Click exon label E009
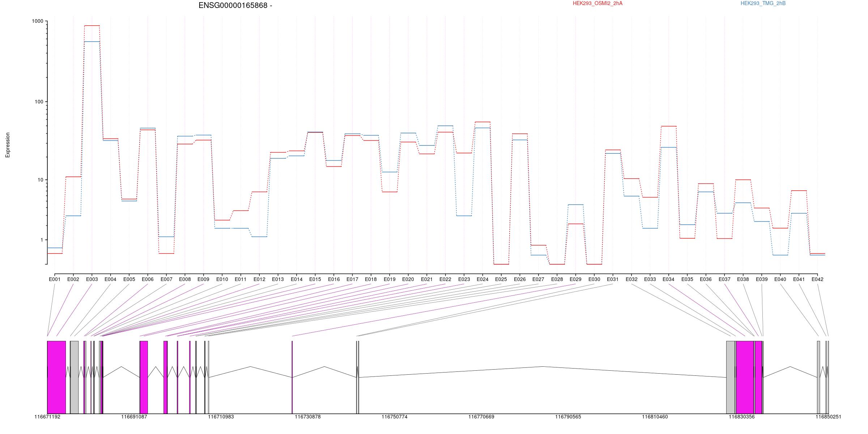 203,280
